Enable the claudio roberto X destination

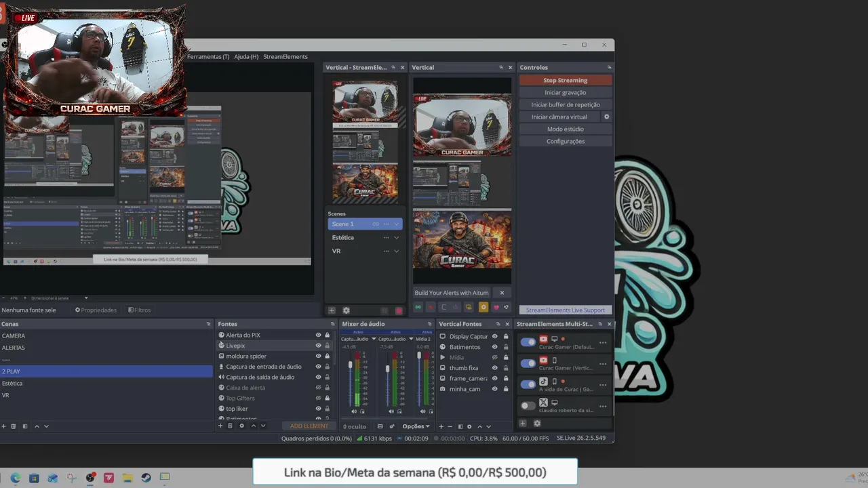tap(528, 405)
